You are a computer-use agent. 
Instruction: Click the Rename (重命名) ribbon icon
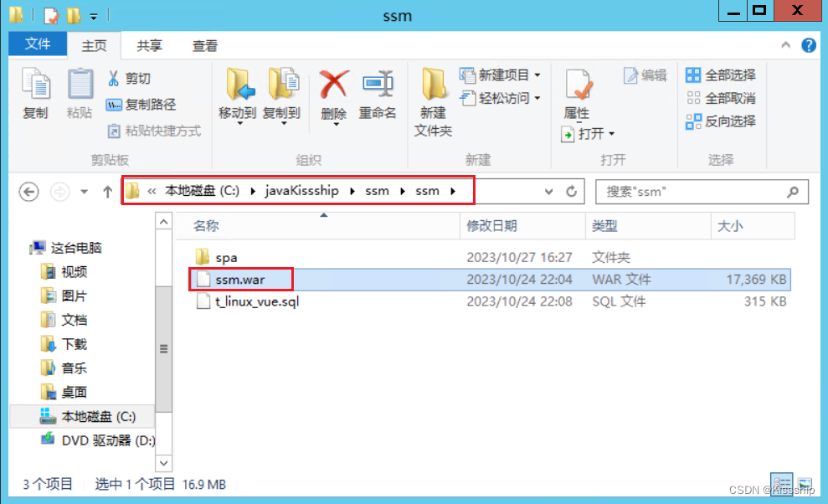tap(378, 85)
